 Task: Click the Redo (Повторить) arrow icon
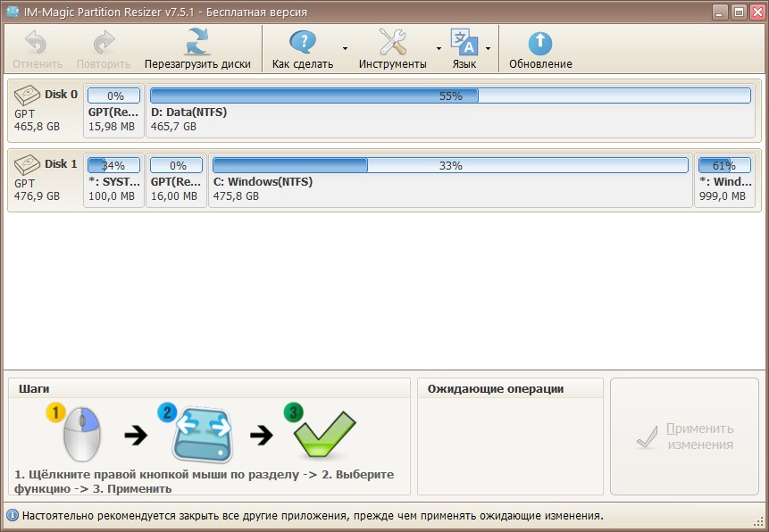(104, 42)
